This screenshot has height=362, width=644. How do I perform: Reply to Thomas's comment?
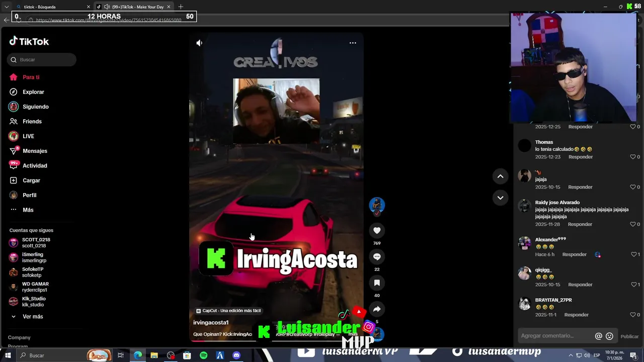[x=581, y=157]
